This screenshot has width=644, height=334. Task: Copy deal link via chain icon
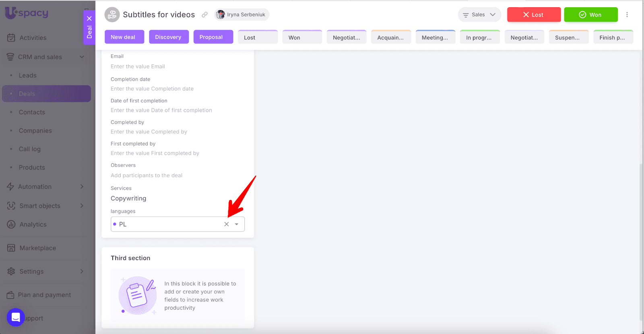[x=204, y=14]
